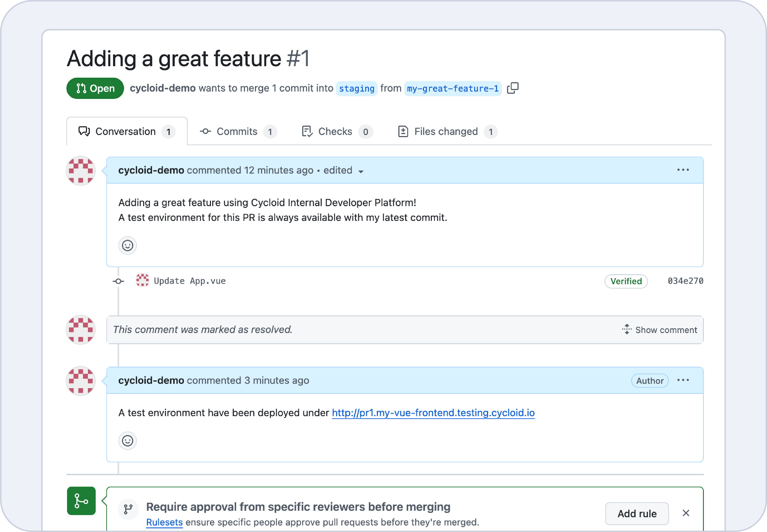Viewport: 767px width, 532px height.
Task: Click the Author label badge
Action: [x=650, y=381]
